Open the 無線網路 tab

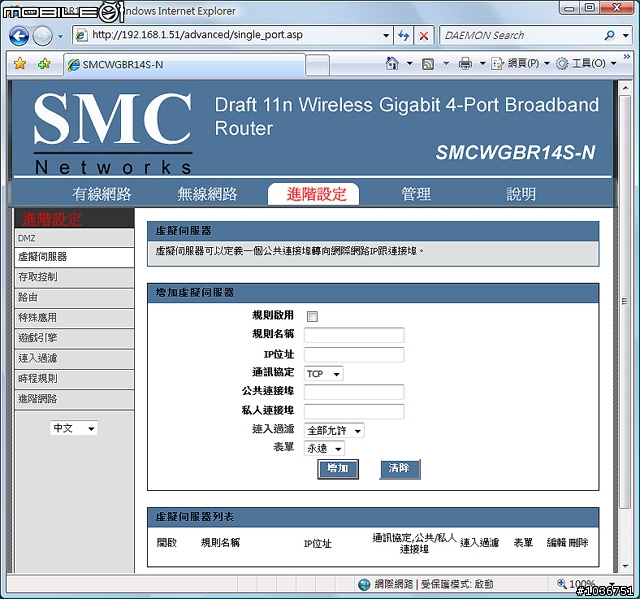point(207,194)
